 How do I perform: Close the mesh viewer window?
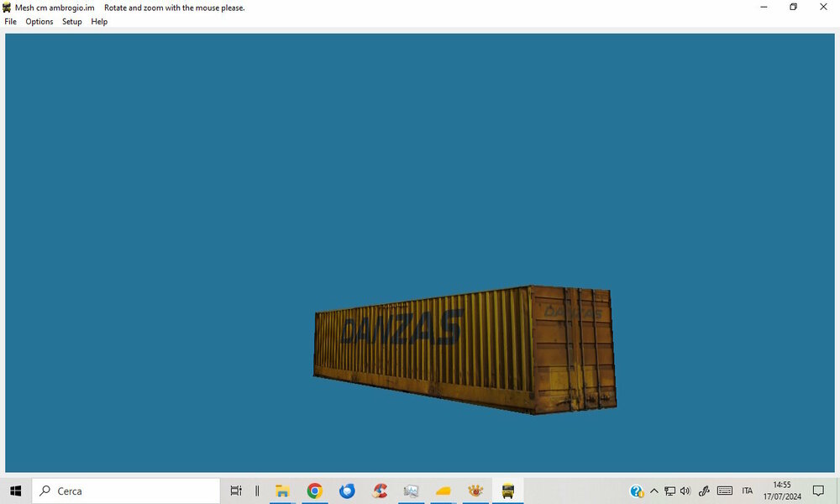(x=823, y=7)
